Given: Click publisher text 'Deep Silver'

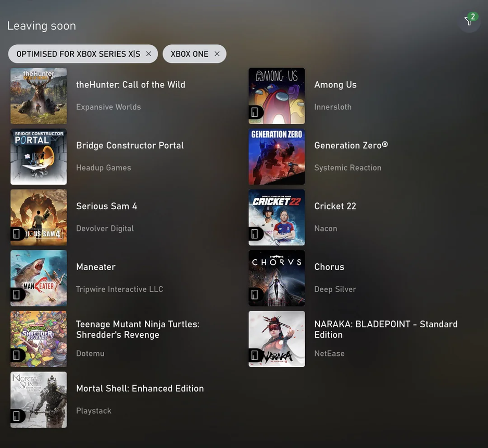Looking at the screenshot, I should pos(335,289).
